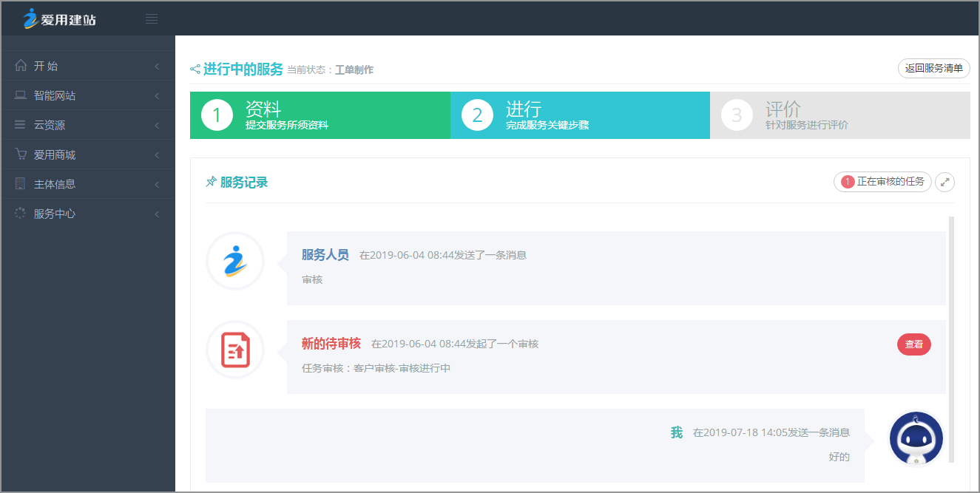Click the spinner icon beside 服务中心
The height and width of the screenshot is (493, 980).
coord(21,214)
